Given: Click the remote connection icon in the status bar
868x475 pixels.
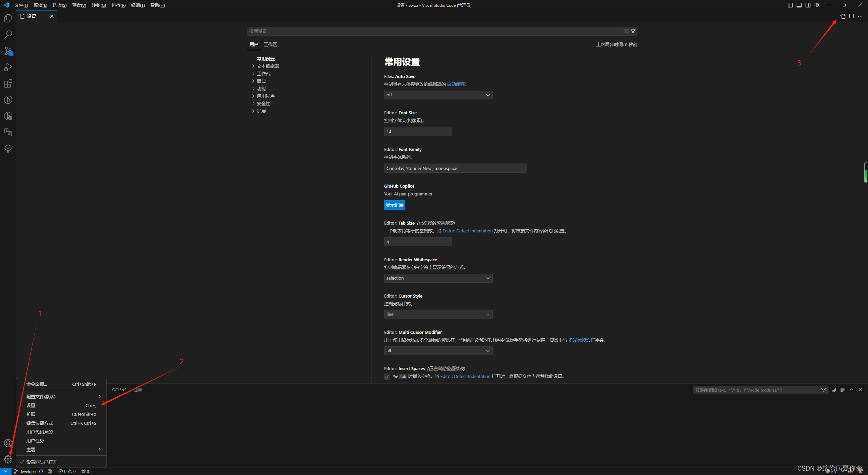Looking at the screenshot, I should 5,471.
